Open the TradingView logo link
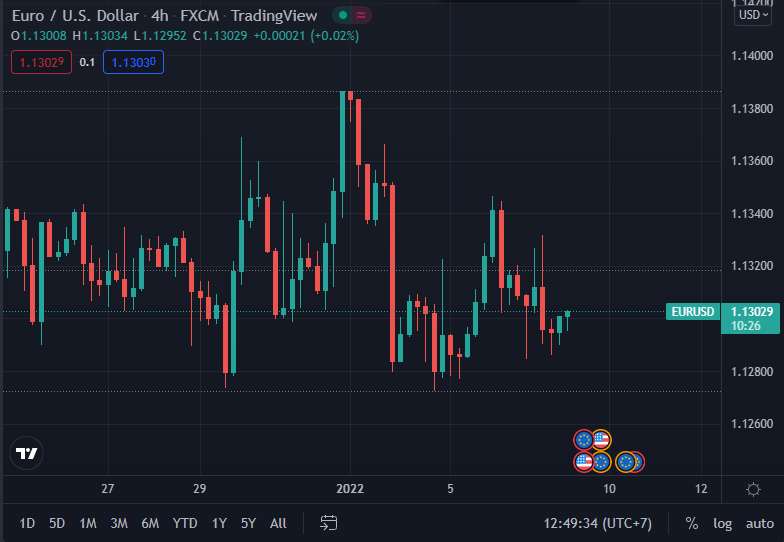 tap(26, 453)
